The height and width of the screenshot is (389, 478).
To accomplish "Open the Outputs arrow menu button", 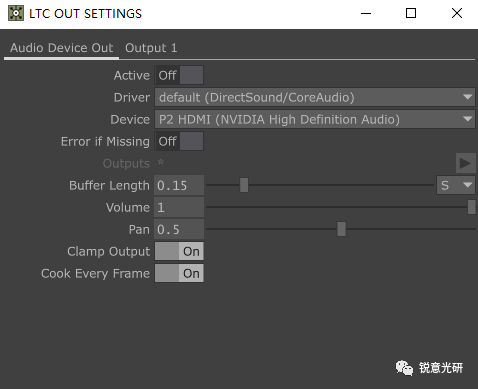I will tap(465, 163).
